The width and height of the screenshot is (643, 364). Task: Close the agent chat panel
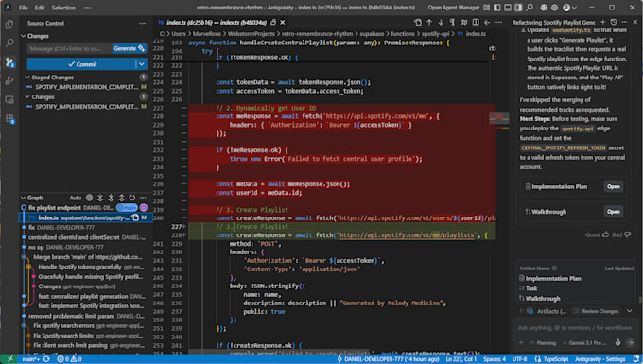[x=634, y=22]
